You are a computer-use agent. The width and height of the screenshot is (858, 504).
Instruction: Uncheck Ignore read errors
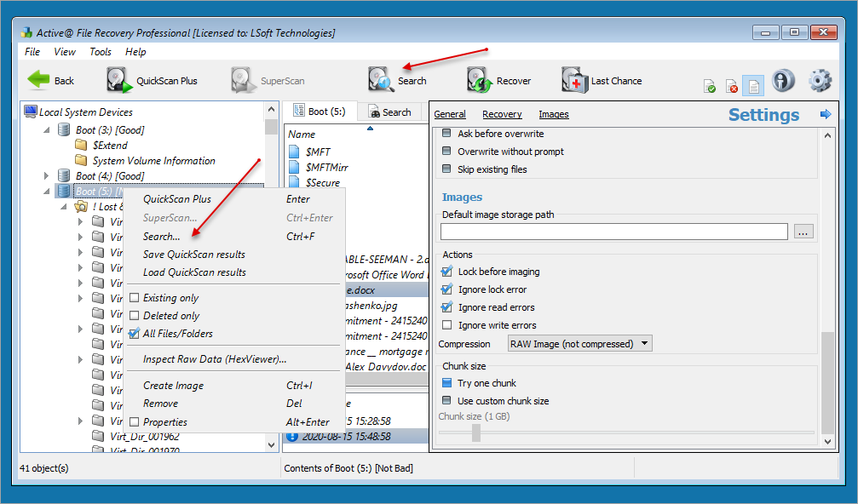pos(447,307)
